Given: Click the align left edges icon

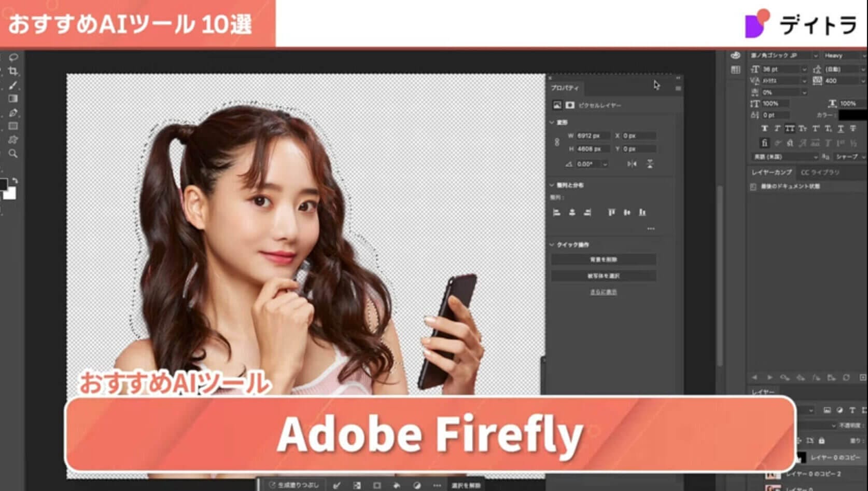Looking at the screenshot, I should pos(557,212).
